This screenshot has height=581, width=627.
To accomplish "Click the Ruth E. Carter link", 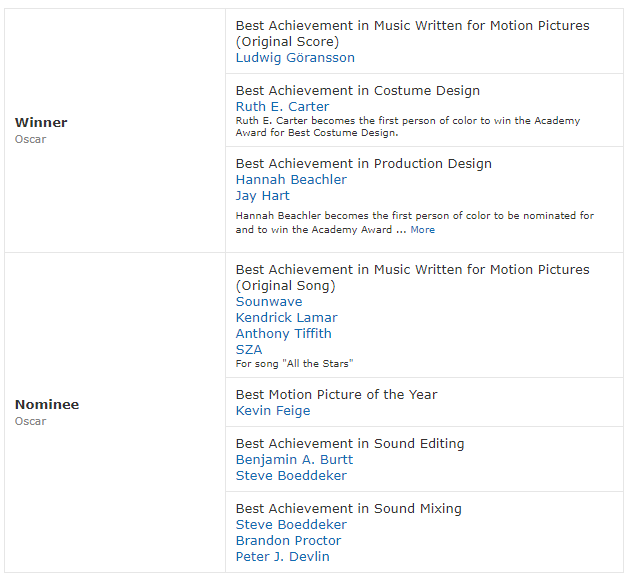I will [282, 107].
